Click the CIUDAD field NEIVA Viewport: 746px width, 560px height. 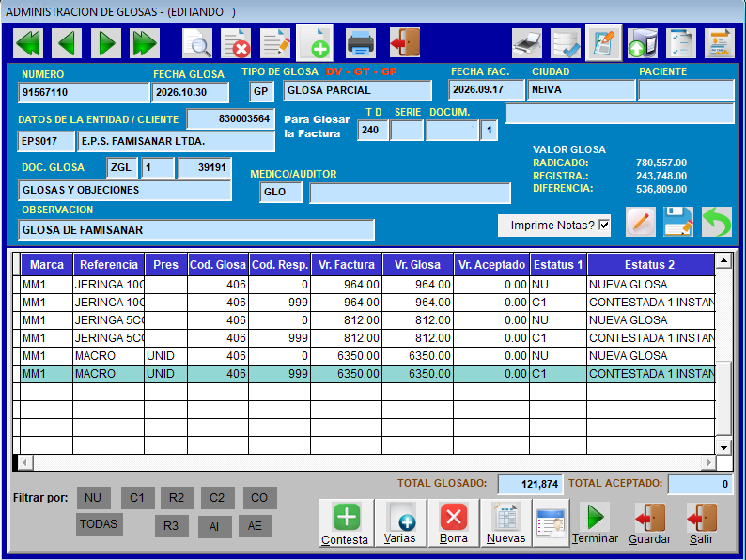[582, 89]
